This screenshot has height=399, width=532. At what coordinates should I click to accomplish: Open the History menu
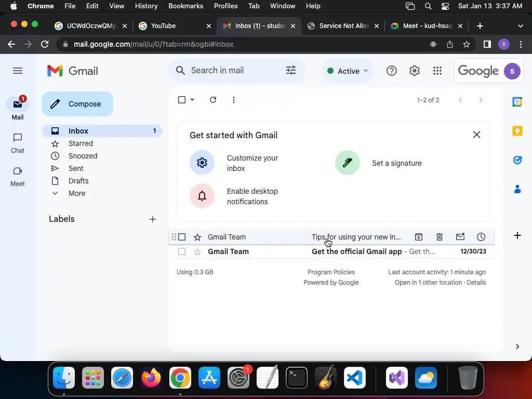(146, 6)
